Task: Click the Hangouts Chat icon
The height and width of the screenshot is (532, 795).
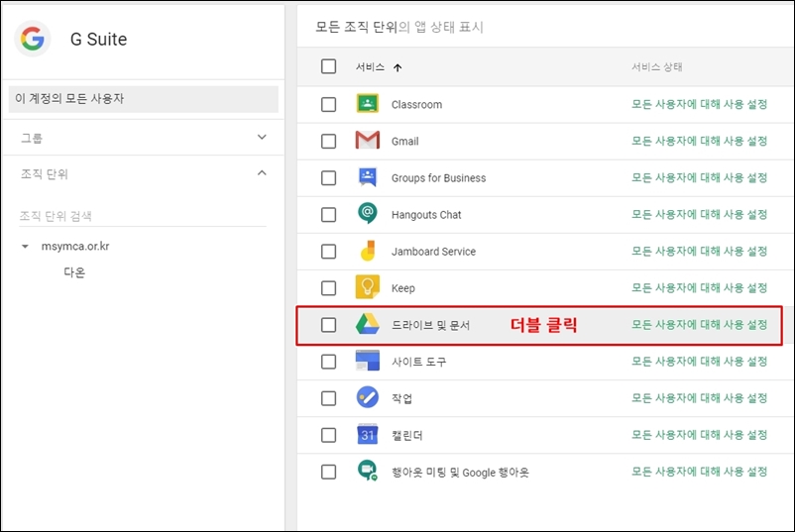Action: click(x=368, y=214)
